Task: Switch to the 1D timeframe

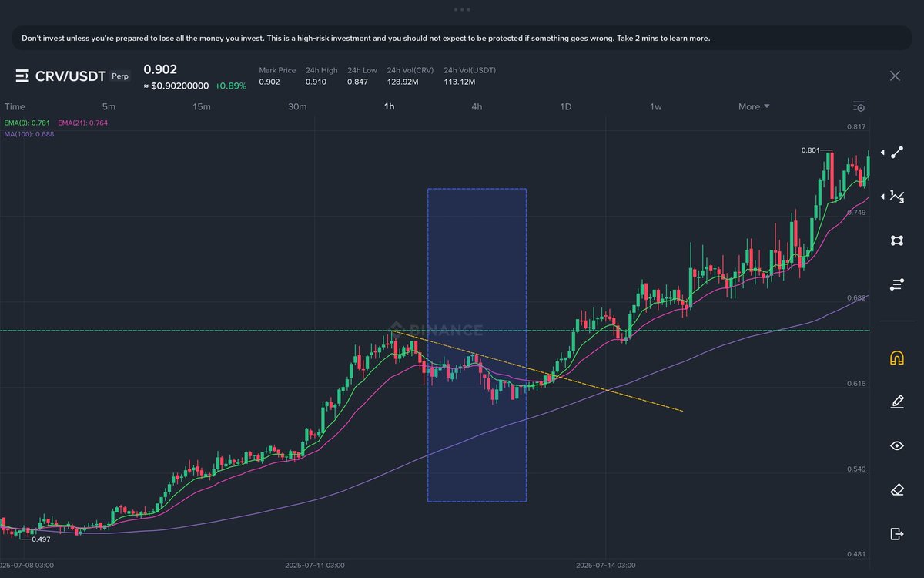Action: 565,106
